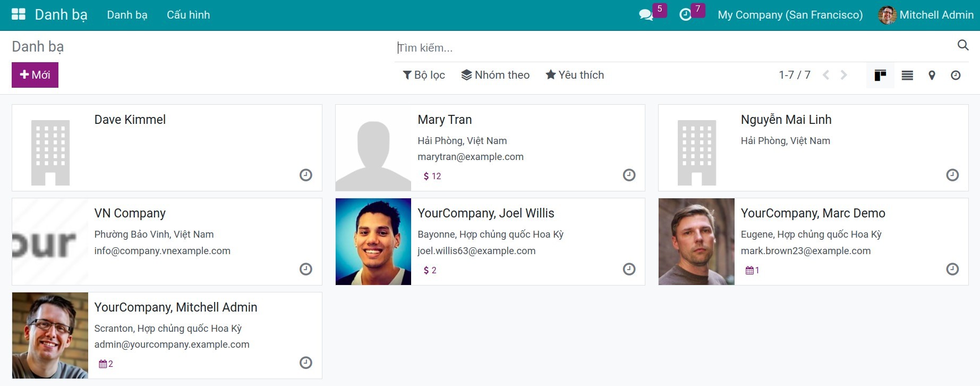Open Joel Willis contact photo
This screenshot has width=980, height=386.
coord(373,241)
